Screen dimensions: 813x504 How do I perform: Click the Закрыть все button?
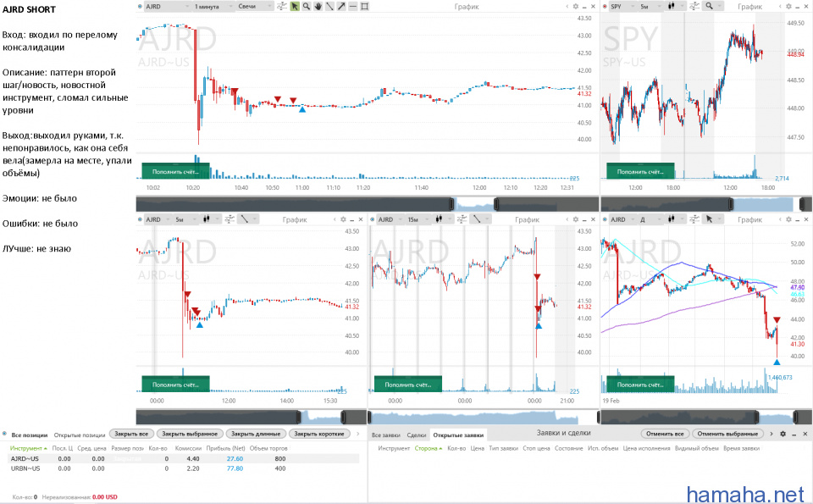[131, 434]
